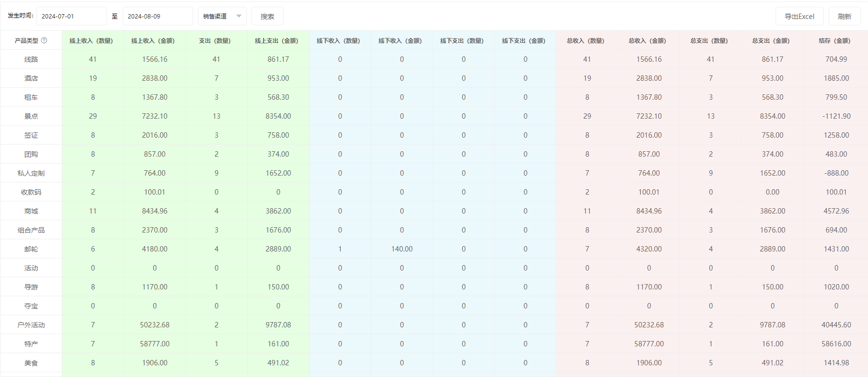Open the 销售渠道 dropdown
Viewport: 868px width, 377px height.
(x=222, y=16)
